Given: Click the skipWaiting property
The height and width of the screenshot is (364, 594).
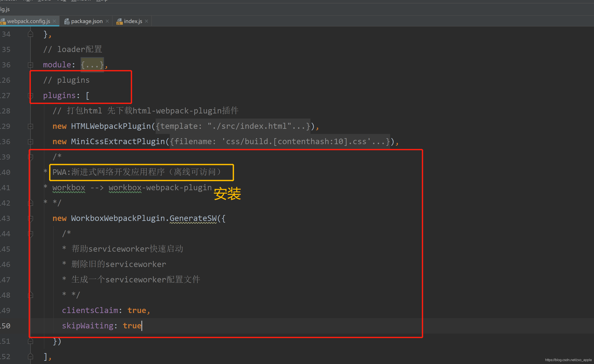Looking at the screenshot, I should tap(88, 326).
